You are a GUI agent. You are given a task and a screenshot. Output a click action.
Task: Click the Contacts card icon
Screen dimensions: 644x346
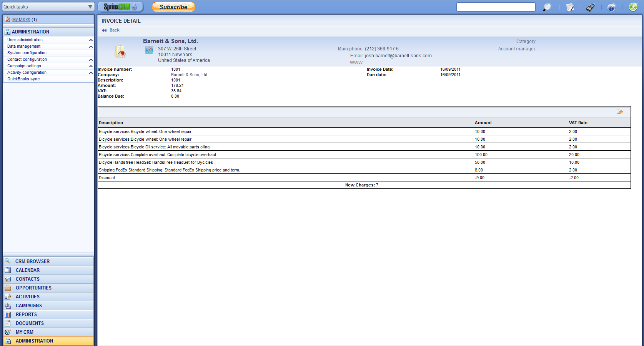8,279
